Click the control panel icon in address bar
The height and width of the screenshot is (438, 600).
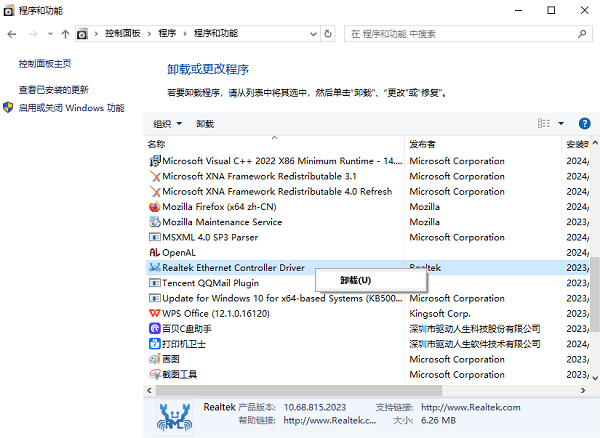(82, 34)
